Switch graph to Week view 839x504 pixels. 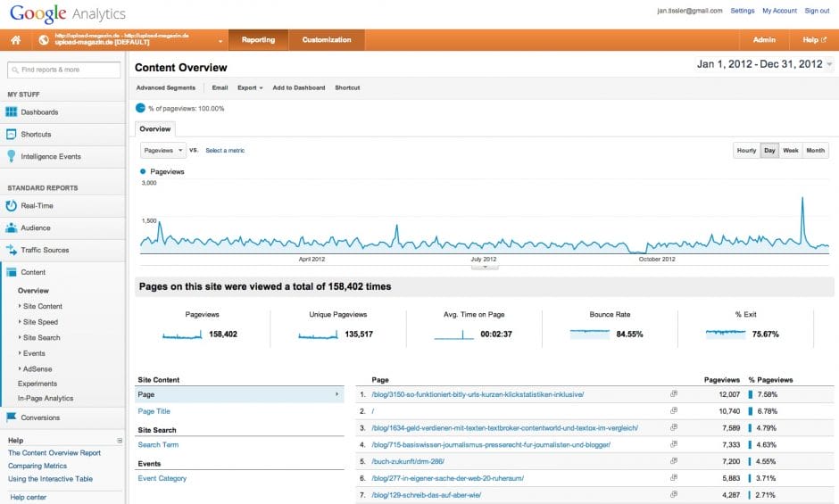click(790, 151)
